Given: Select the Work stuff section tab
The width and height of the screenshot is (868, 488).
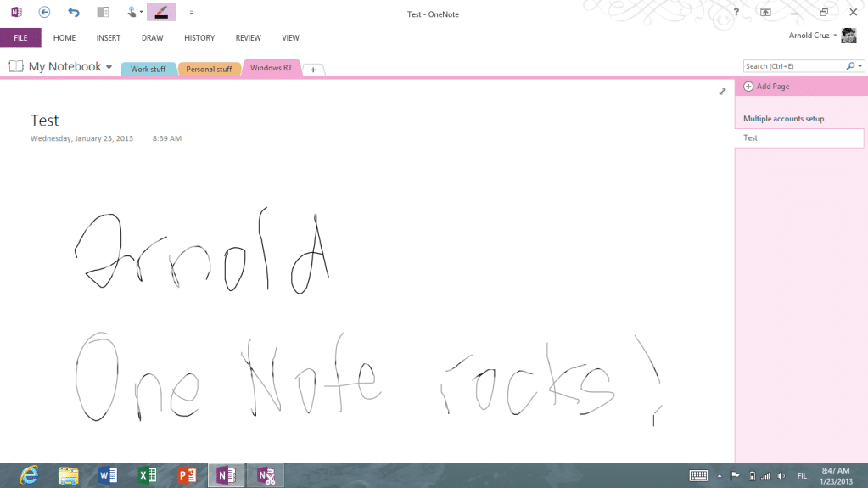Looking at the screenshot, I should click(148, 69).
